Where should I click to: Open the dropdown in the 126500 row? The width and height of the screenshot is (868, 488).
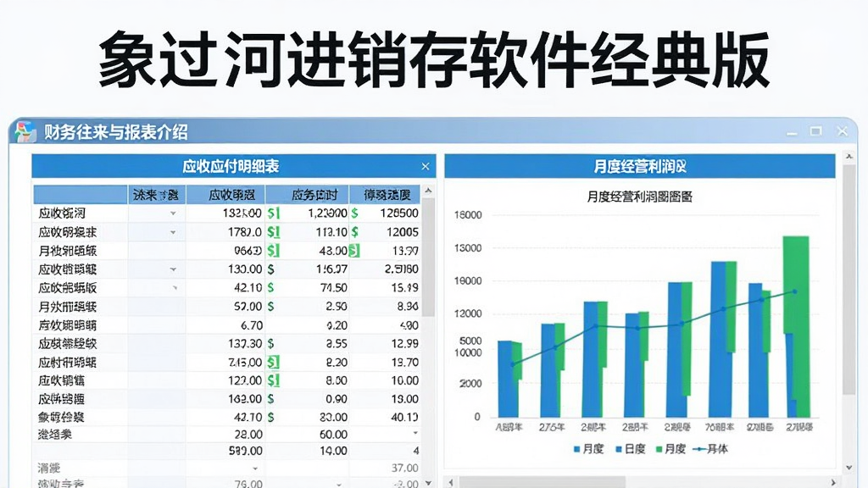(x=173, y=213)
